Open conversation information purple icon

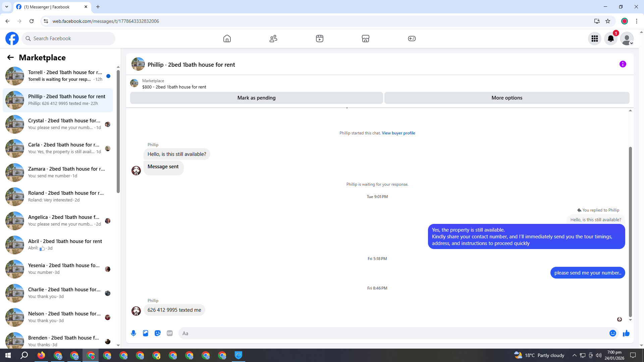[x=623, y=64]
